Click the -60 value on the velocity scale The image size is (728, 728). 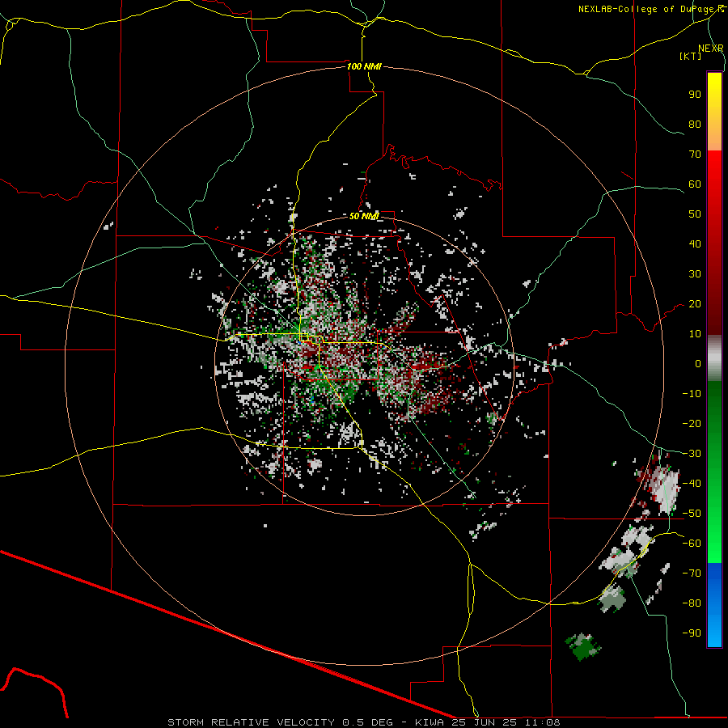[692, 544]
